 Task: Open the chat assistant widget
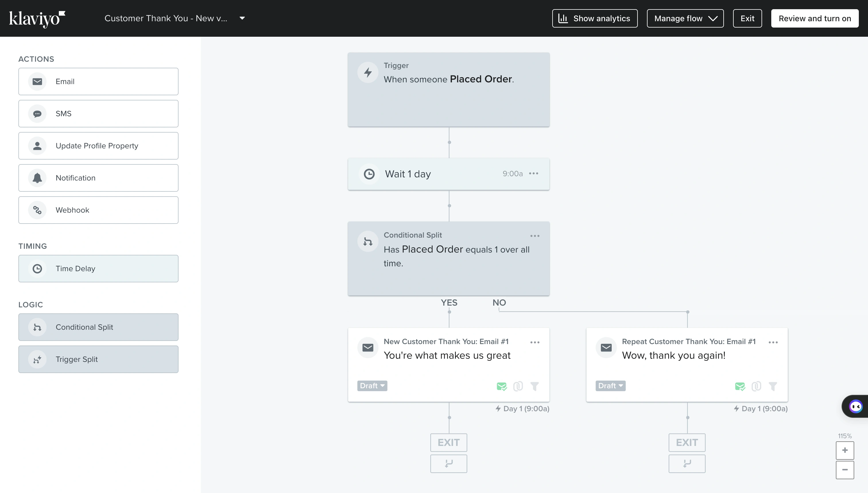[855, 407]
